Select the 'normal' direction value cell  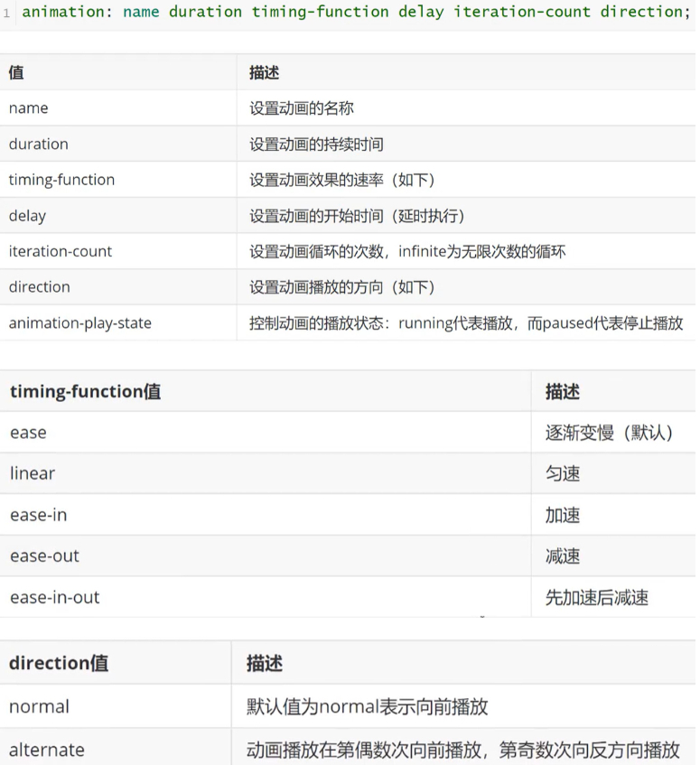click(39, 706)
